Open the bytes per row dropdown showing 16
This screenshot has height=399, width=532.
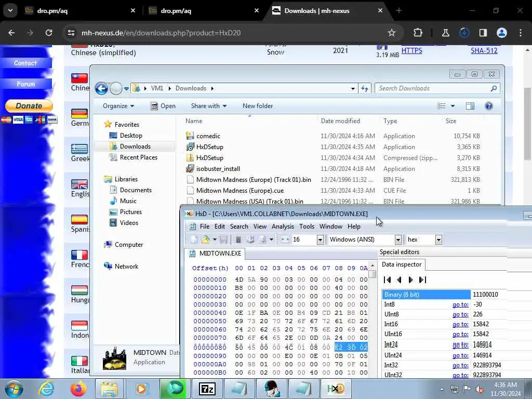coord(320,240)
